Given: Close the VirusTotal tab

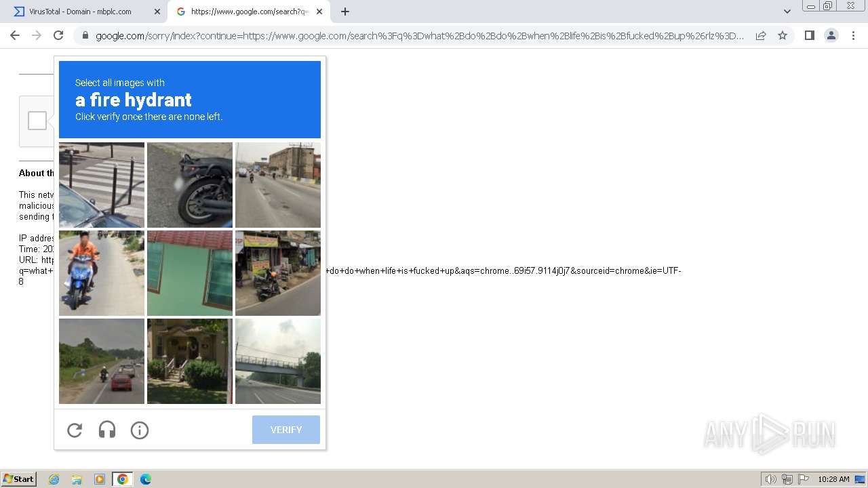Looking at the screenshot, I should (157, 12).
